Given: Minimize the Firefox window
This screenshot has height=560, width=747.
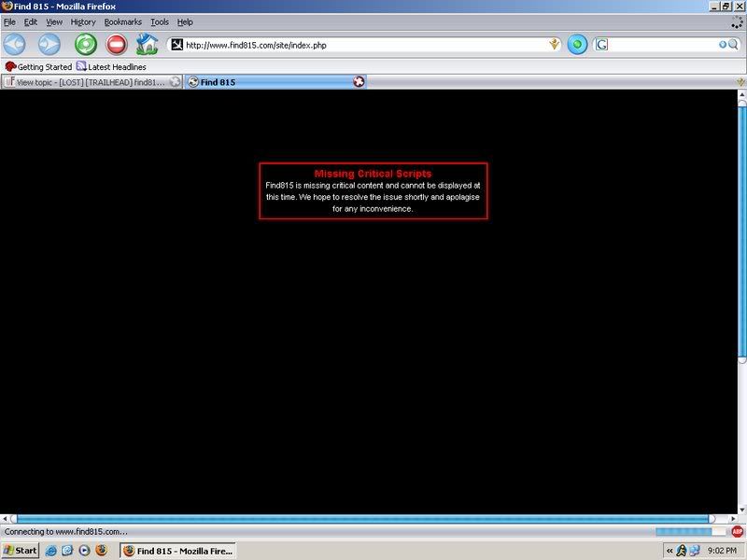Looking at the screenshot, I should [714, 7].
